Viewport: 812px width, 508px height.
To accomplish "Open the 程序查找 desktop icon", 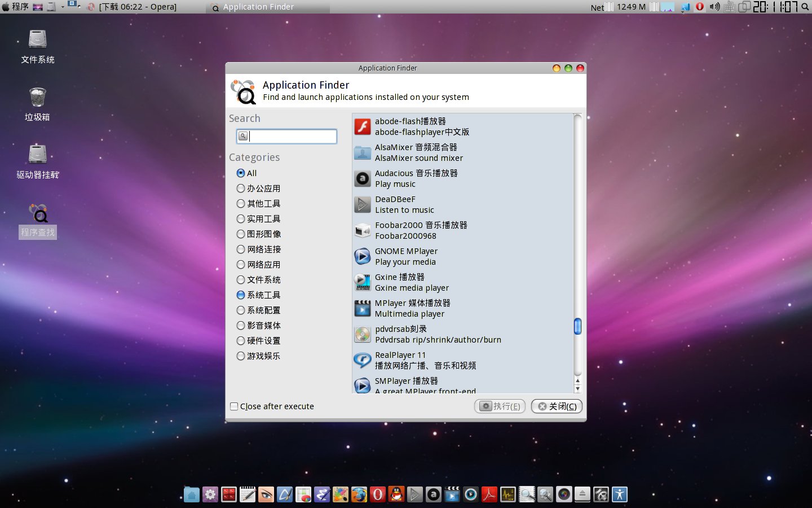I will tap(38, 220).
